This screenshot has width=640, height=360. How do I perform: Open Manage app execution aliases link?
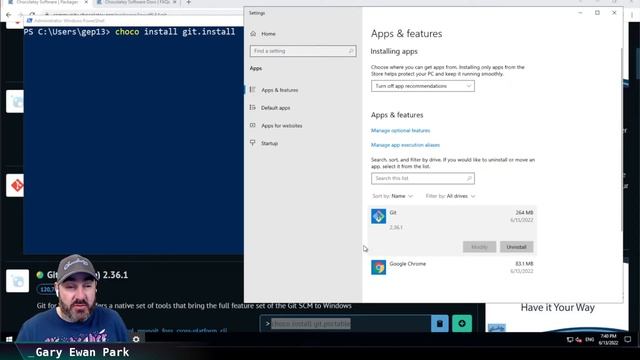405,145
